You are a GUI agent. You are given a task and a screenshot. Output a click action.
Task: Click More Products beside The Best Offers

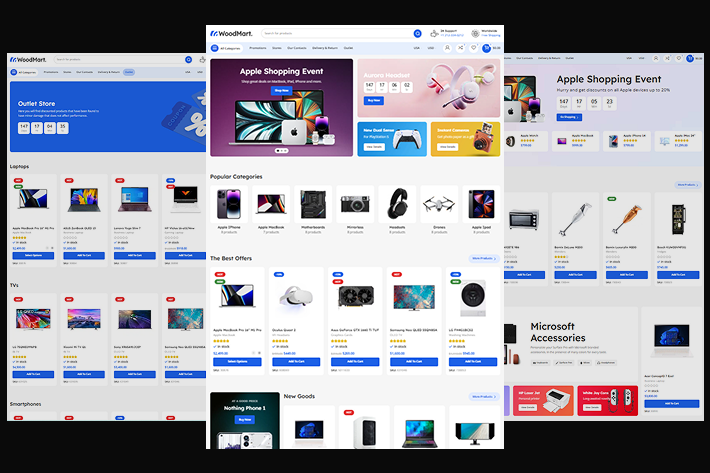484,258
